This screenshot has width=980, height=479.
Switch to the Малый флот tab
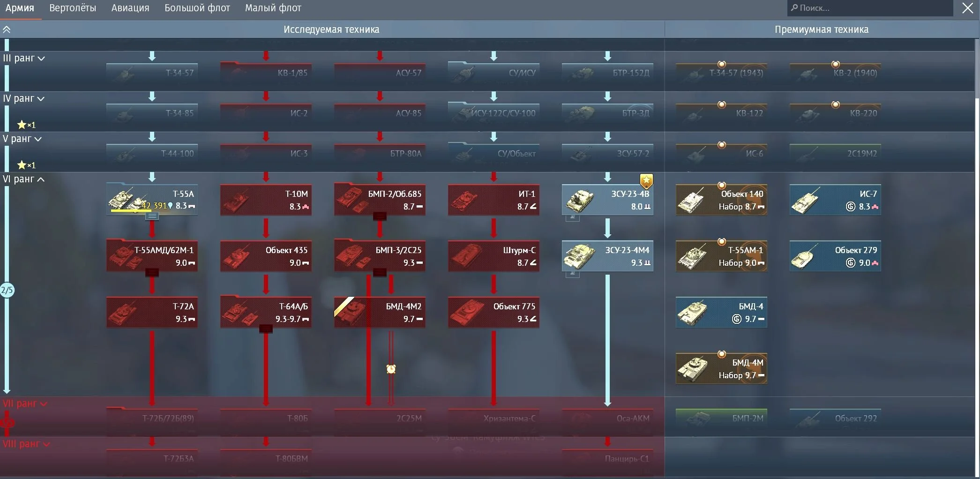[x=273, y=8]
